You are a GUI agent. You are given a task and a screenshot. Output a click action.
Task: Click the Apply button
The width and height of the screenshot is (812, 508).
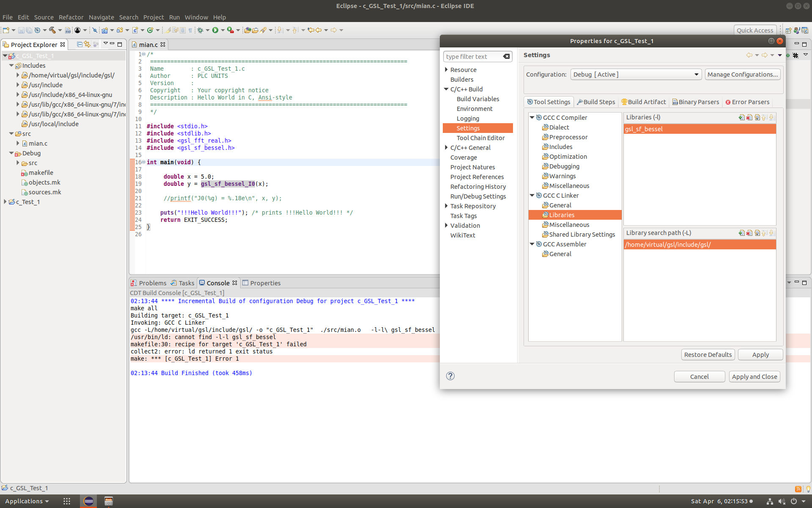[760, 355]
